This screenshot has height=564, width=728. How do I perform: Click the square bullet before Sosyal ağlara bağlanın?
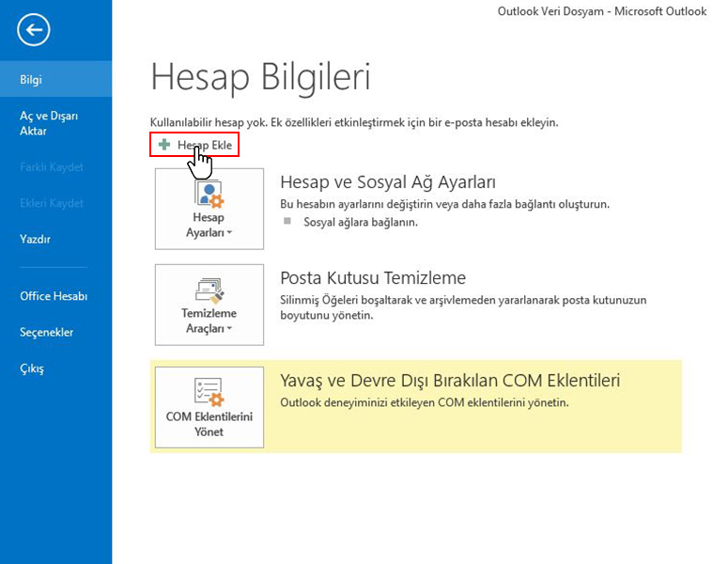click(x=288, y=223)
